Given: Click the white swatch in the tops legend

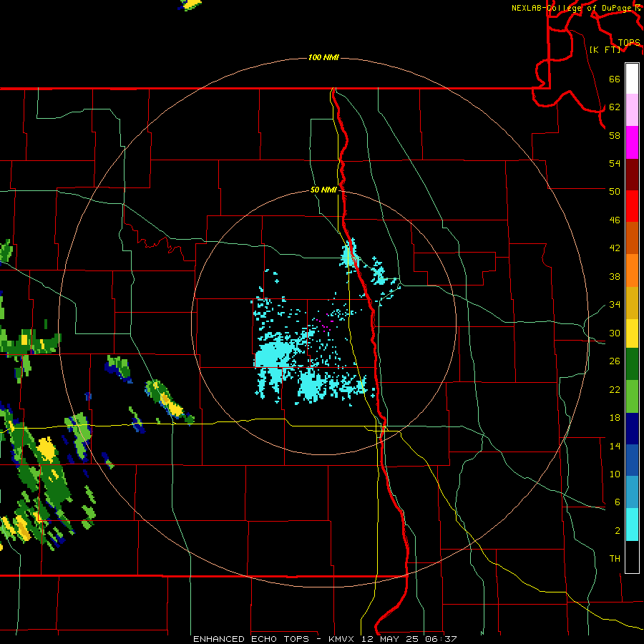Looking at the screenshot, I should (632, 79).
